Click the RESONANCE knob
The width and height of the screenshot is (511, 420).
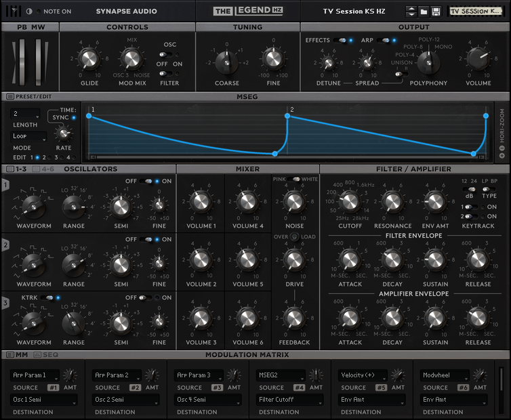point(392,202)
